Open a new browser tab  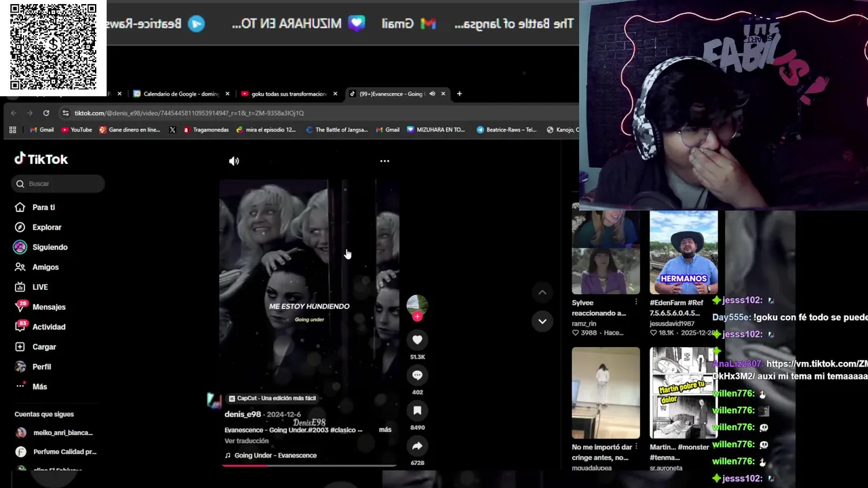[x=459, y=94]
